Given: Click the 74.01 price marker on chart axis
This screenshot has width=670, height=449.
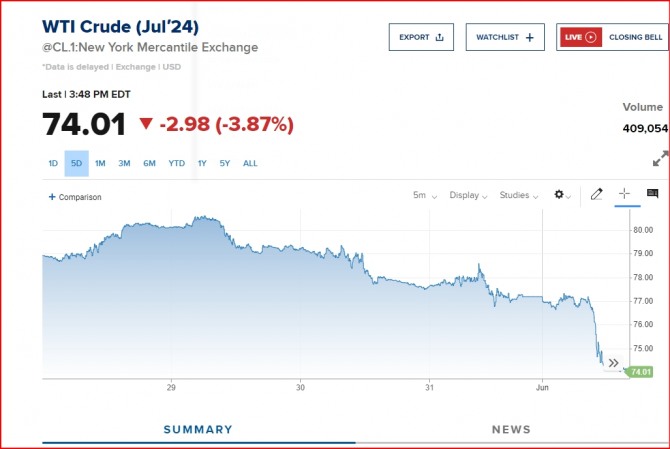Looking at the screenshot, I should pos(640,372).
